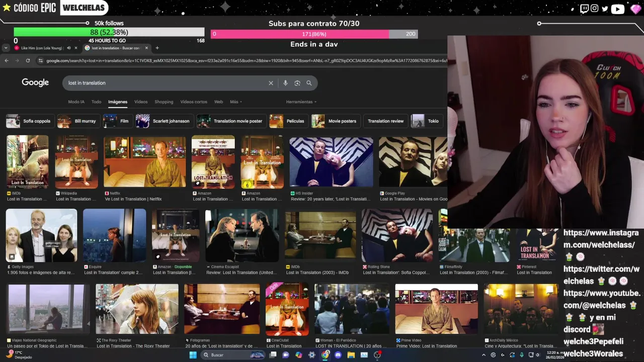Filter images by Bill murray chip
The height and width of the screenshot is (362, 644).
point(77,121)
